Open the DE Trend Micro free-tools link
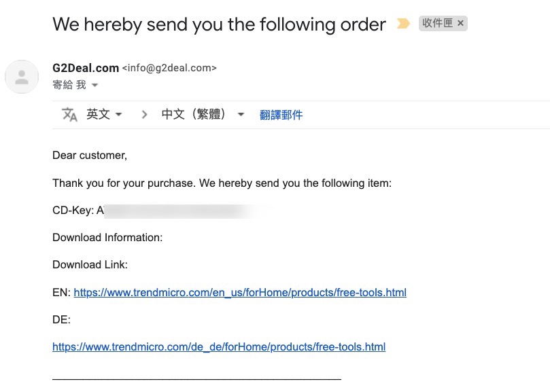 (x=219, y=347)
